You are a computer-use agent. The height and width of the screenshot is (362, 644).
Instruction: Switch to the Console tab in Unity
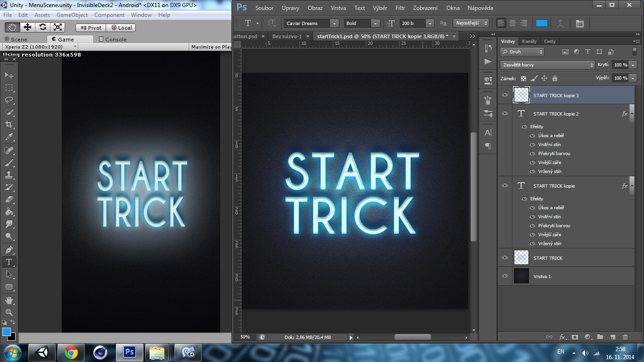pyautogui.click(x=112, y=40)
